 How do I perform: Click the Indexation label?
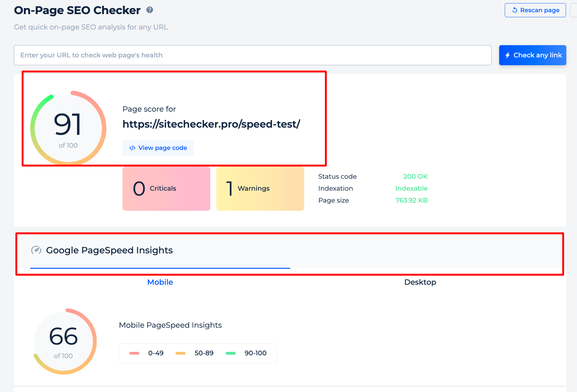point(336,188)
